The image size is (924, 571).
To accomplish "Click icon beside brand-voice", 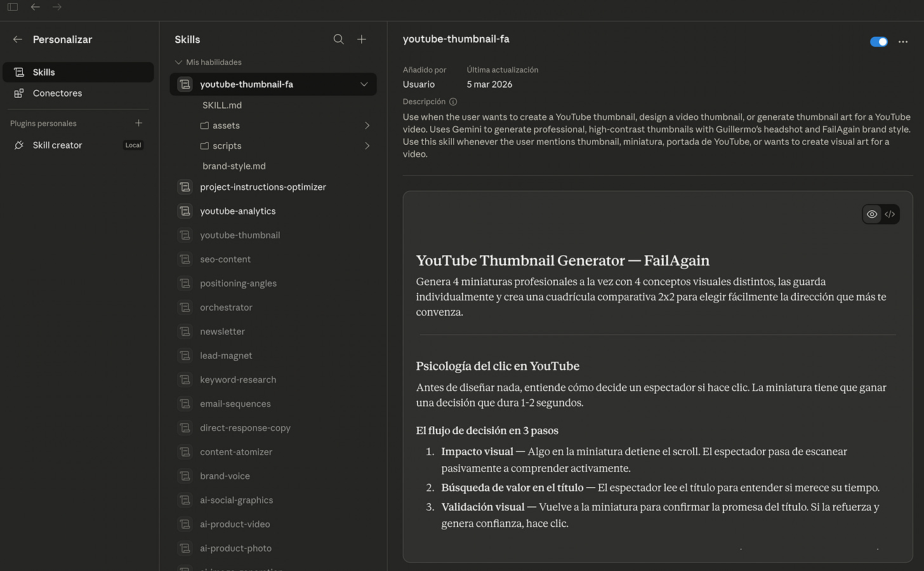I will coord(185,477).
